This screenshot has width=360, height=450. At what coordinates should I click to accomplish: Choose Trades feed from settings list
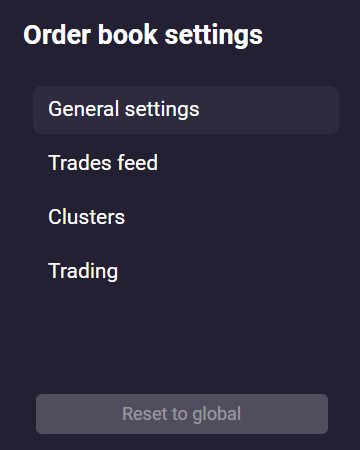pyautogui.click(x=186, y=163)
